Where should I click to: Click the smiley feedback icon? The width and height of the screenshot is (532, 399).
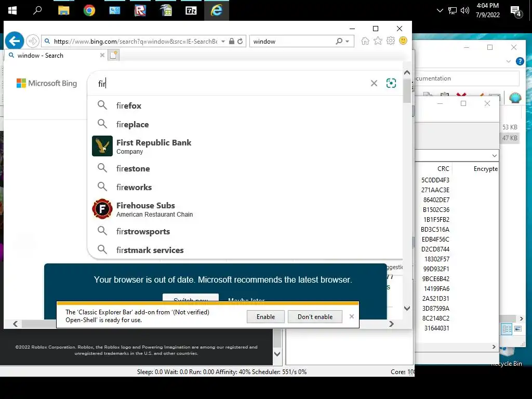coord(403,41)
